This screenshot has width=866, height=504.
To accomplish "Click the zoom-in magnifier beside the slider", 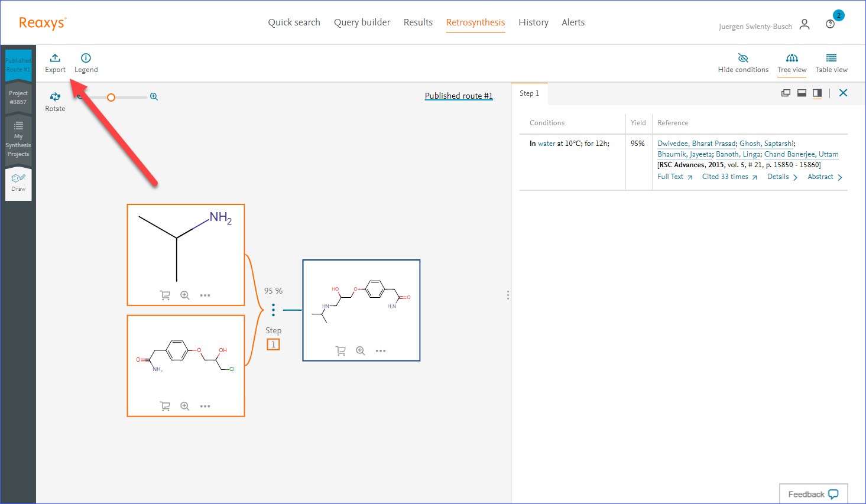I will tap(154, 97).
